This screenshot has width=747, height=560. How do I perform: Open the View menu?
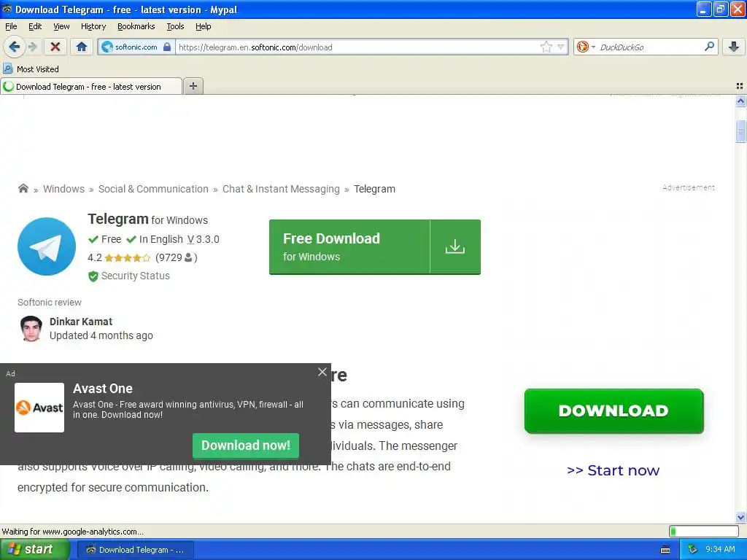(x=61, y=26)
